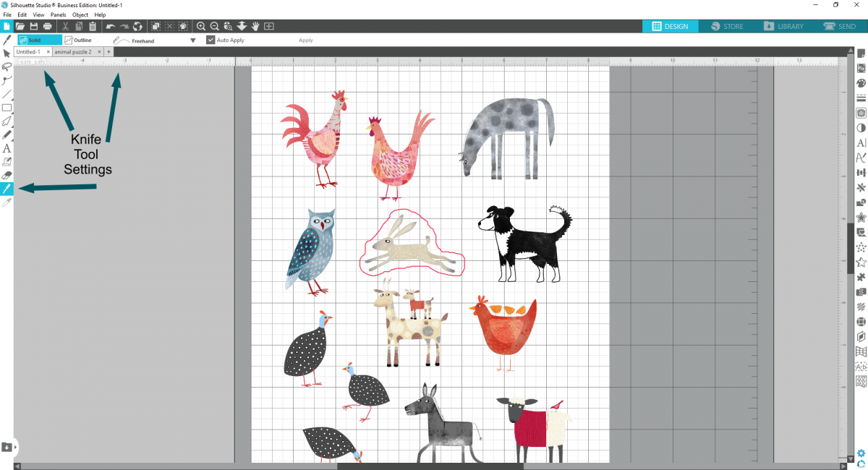This screenshot has height=470, width=868.
Task: Open the Pix panel icon
Action: point(861,68)
